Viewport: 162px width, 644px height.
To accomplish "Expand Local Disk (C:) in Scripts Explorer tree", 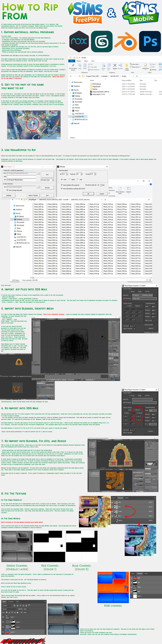I will (70, 113).
